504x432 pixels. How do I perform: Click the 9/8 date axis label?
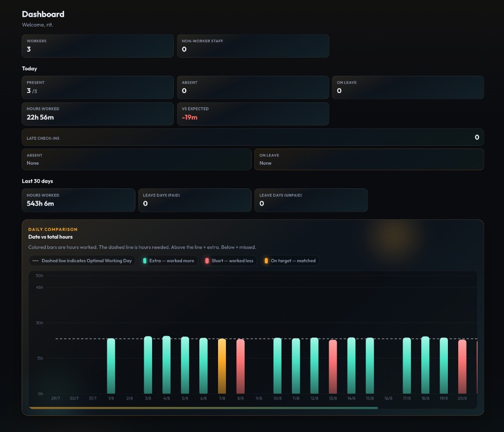coord(259,399)
